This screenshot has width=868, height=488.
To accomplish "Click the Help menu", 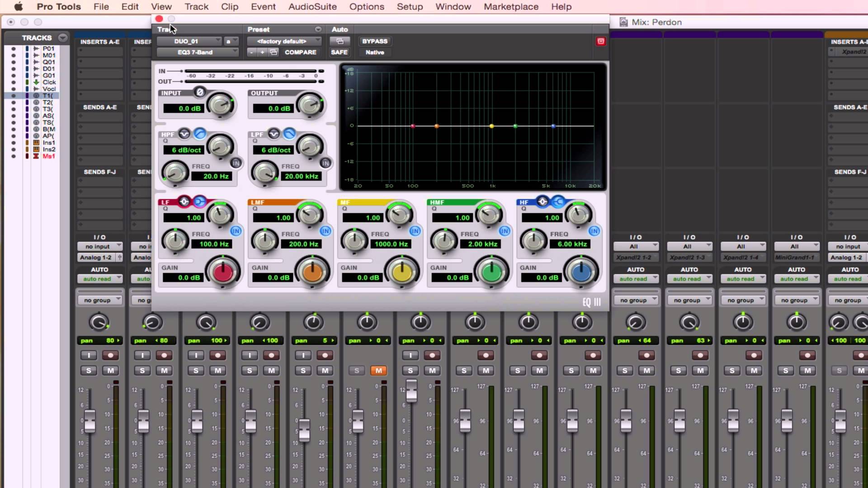I will 561,7.
